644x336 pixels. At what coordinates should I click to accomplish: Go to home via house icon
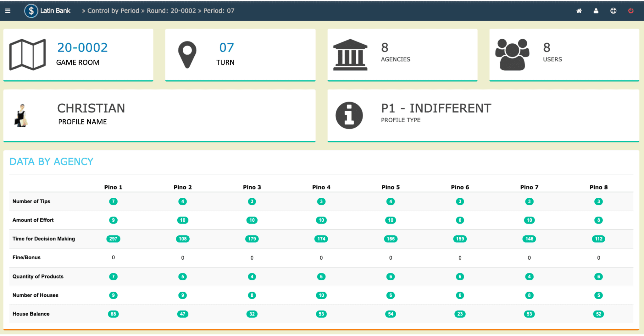(x=579, y=11)
